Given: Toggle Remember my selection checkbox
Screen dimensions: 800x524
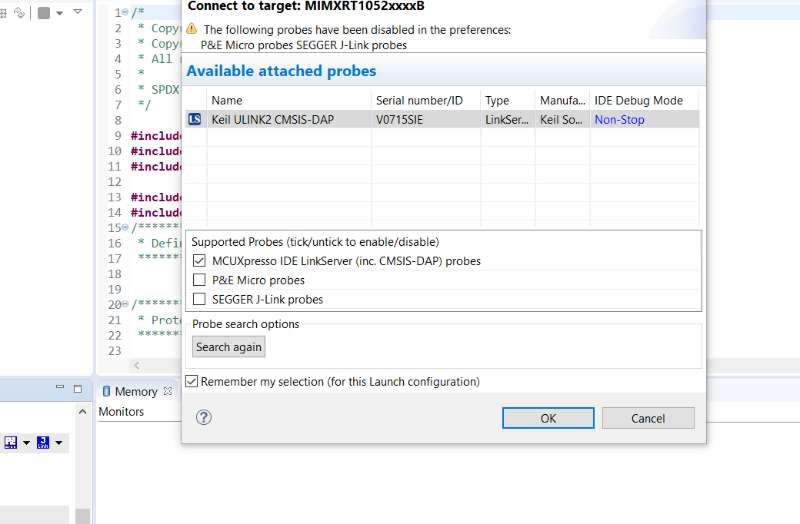Looking at the screenshot, I should [x=192, y=381].
